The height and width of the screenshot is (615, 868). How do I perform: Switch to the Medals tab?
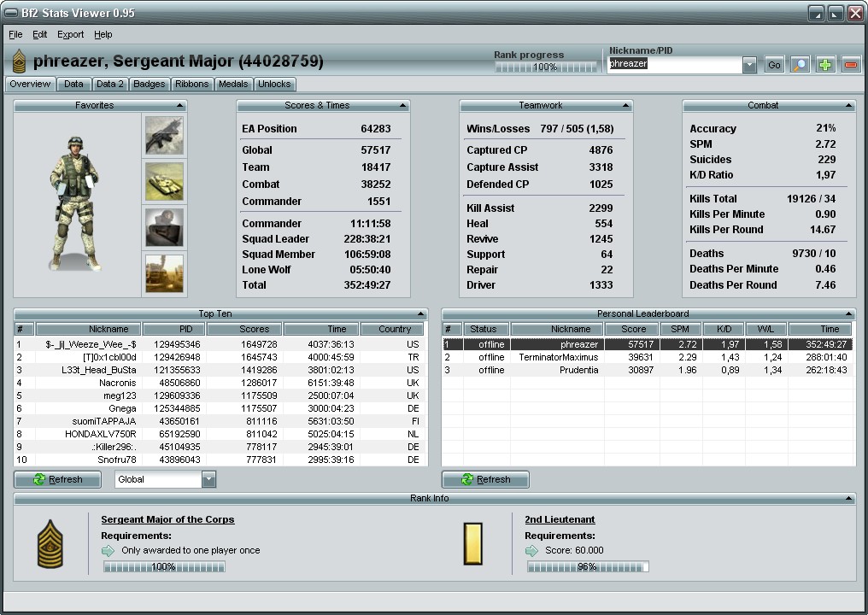[x=233, y=85]
